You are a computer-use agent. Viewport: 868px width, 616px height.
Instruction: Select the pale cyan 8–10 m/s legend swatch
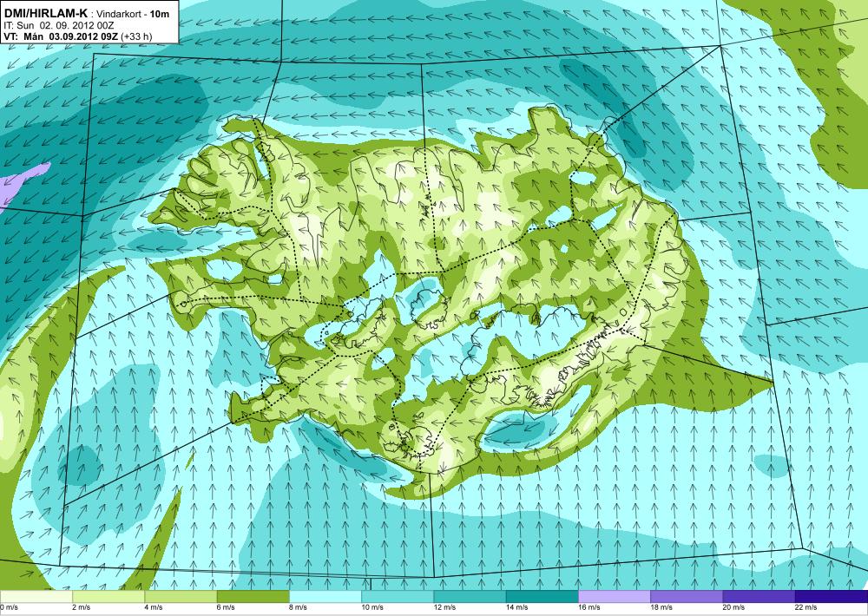tap(325, 597)
